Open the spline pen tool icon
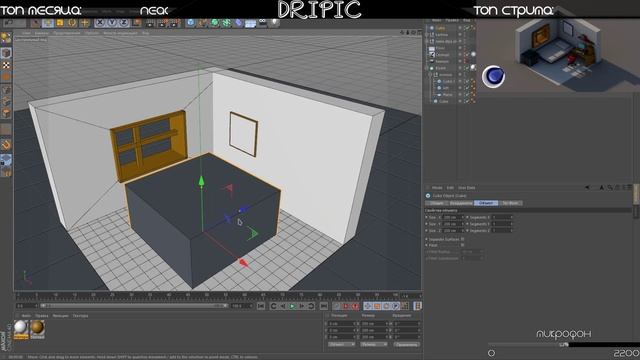This screenshot has width=640, height=360. pyautogui.click(x=202, y=22)
